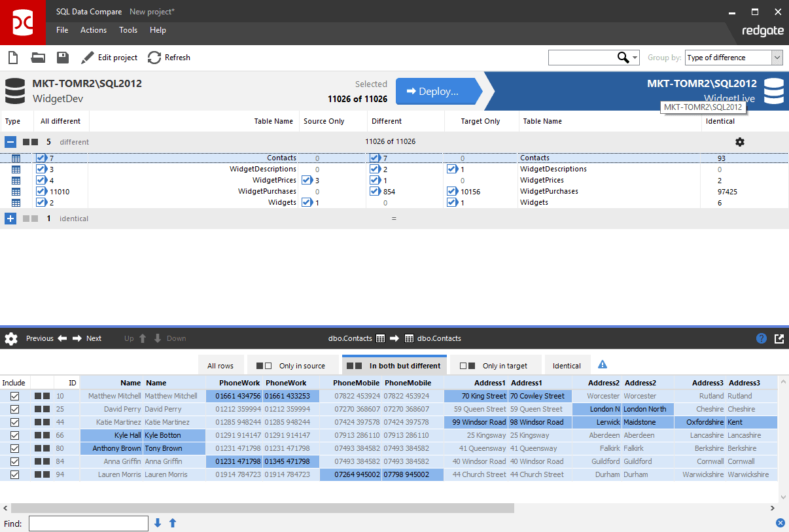The image size is (789, 532).
Task: Save the current project
Action: pos(62,58)
